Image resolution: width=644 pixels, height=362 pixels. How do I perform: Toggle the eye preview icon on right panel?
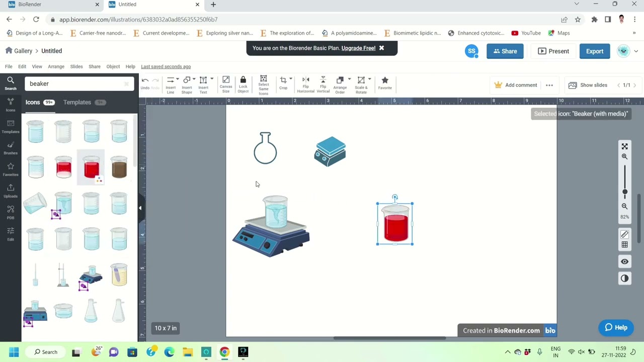(x=624, y=261)
